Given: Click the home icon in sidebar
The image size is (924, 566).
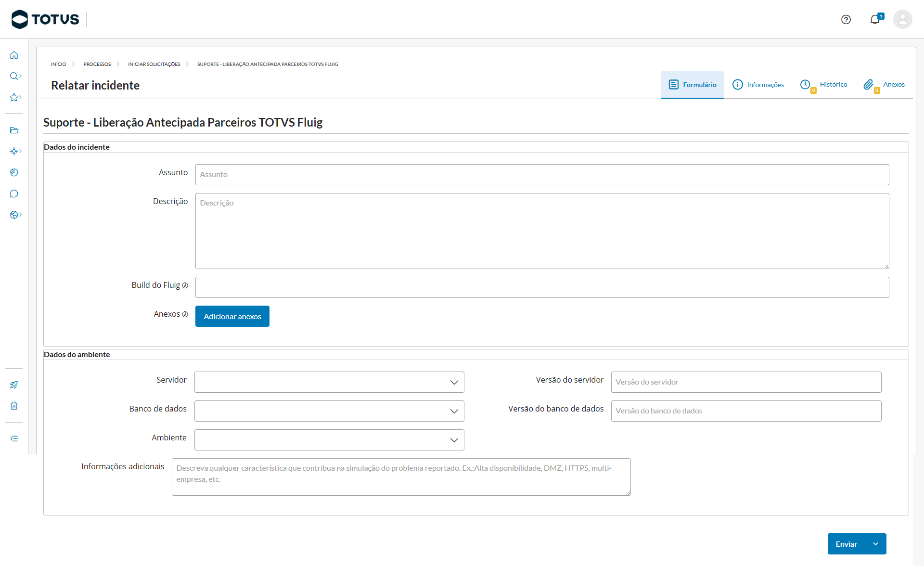Looking at the screenshot, I should click(14, 55).
